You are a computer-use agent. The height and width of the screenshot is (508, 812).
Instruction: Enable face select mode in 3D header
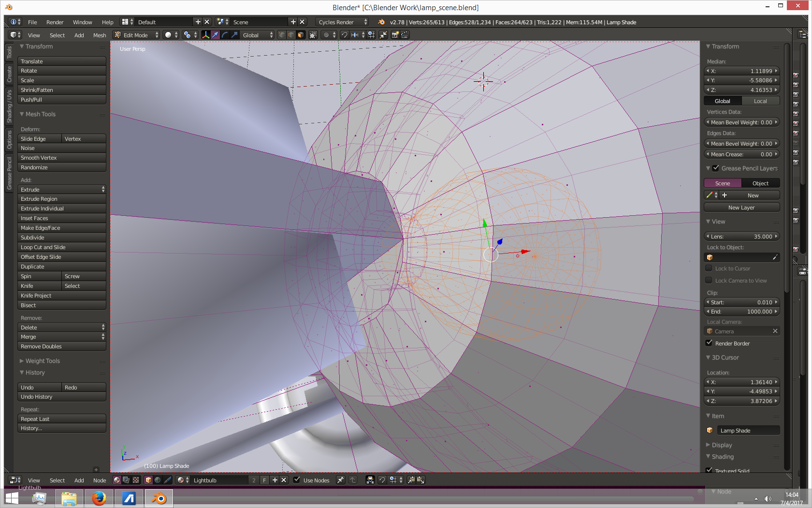pyautogui.click(x=301, y=35)
